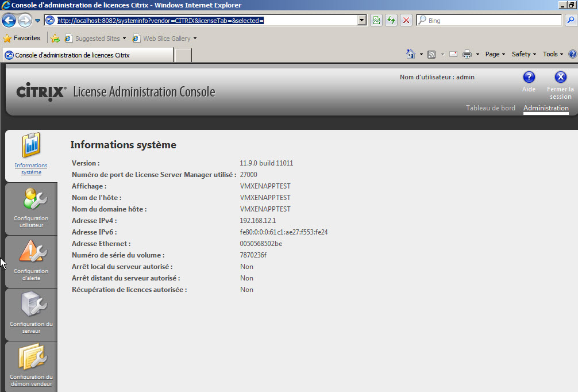Click the Aide label

tap(529, 89)
